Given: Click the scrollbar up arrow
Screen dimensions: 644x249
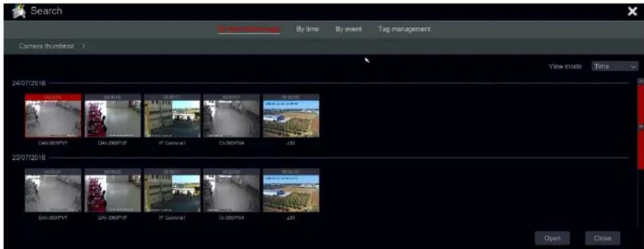Looking at the screenshot, I should [x=640, y=81].
